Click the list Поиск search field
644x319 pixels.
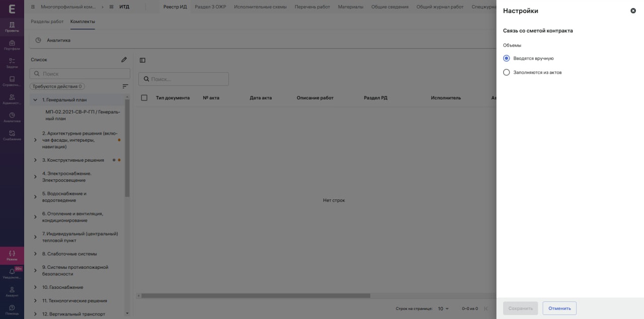(x=80, y=74)
